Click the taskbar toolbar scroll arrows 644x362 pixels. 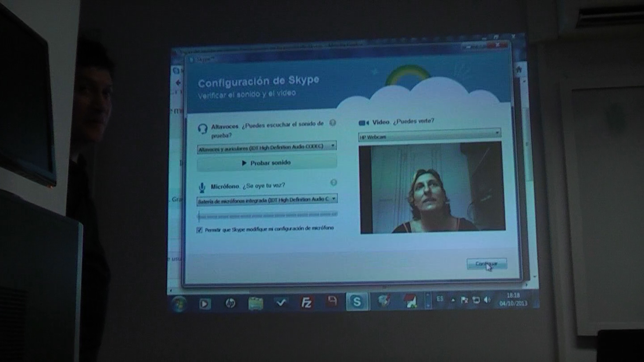(x=427, y=300)
